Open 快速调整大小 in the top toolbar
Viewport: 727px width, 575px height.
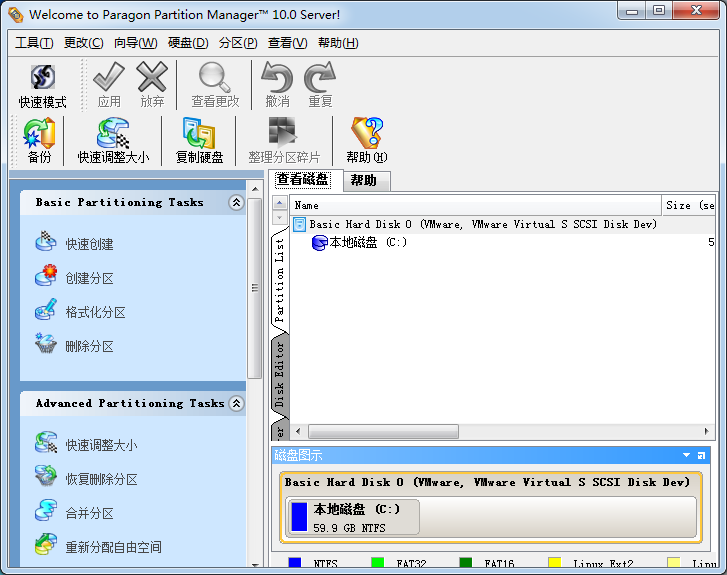pyautogui.click(x=113, y=141)
